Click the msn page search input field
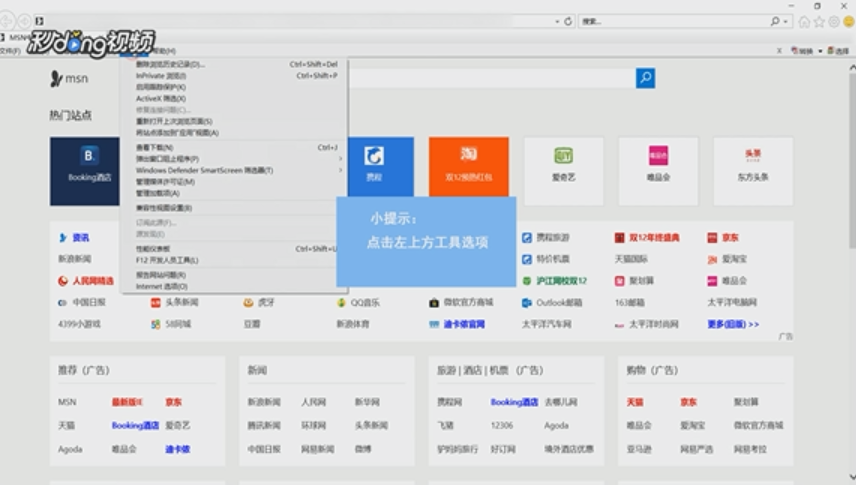The width and height of the screenshot is (856, 485). click(491, 78)
